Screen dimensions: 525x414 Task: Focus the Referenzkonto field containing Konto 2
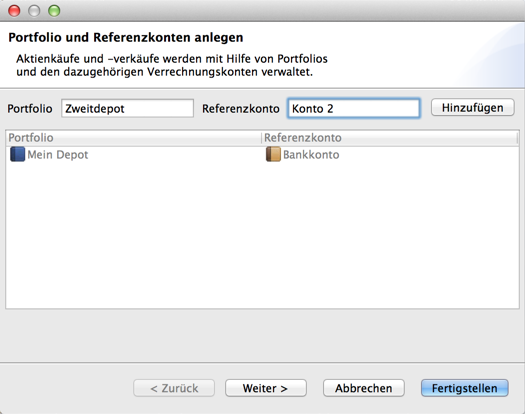point(354,108)
